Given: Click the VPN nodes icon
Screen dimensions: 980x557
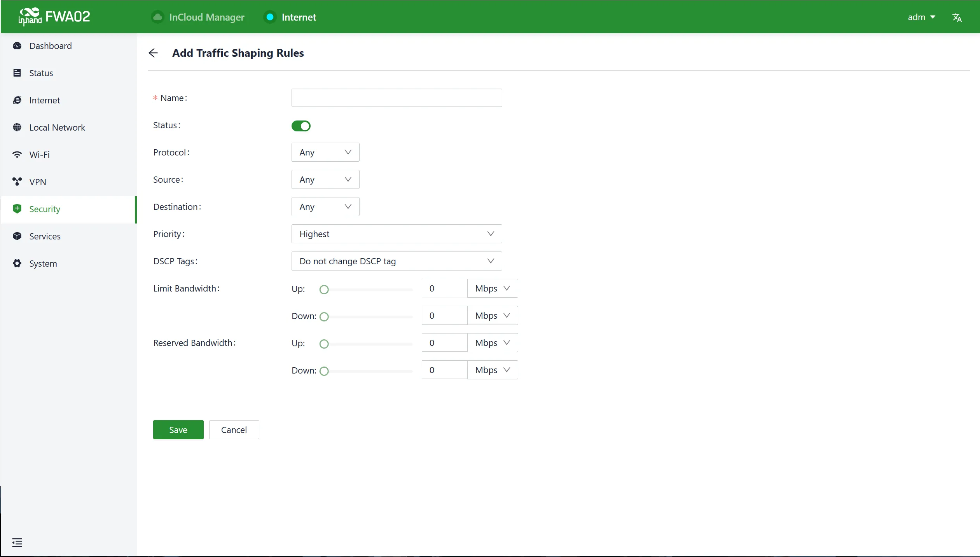Looking at the screenshot, I should click(17, 182).
